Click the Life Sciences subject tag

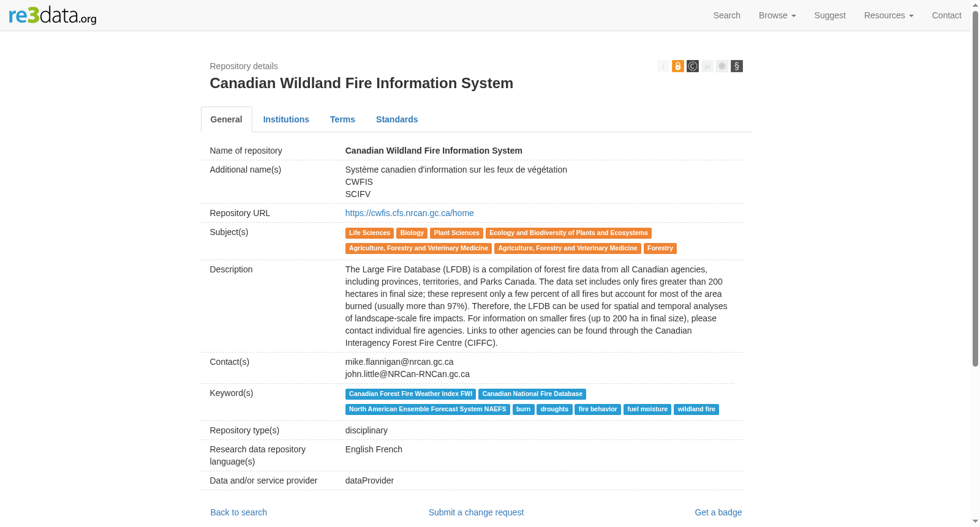coord(369,233)
